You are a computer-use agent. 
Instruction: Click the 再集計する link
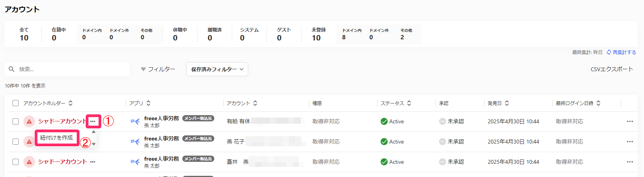[x=624, y=52]
